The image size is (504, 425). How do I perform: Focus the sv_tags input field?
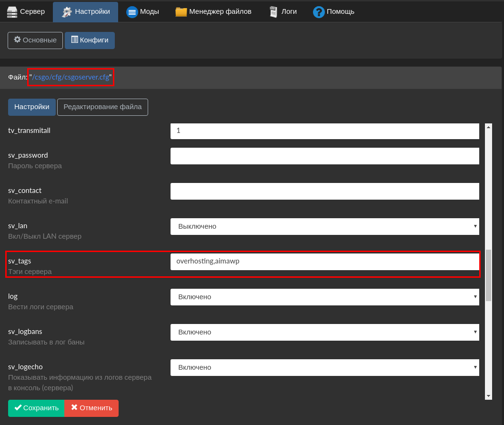324,262
